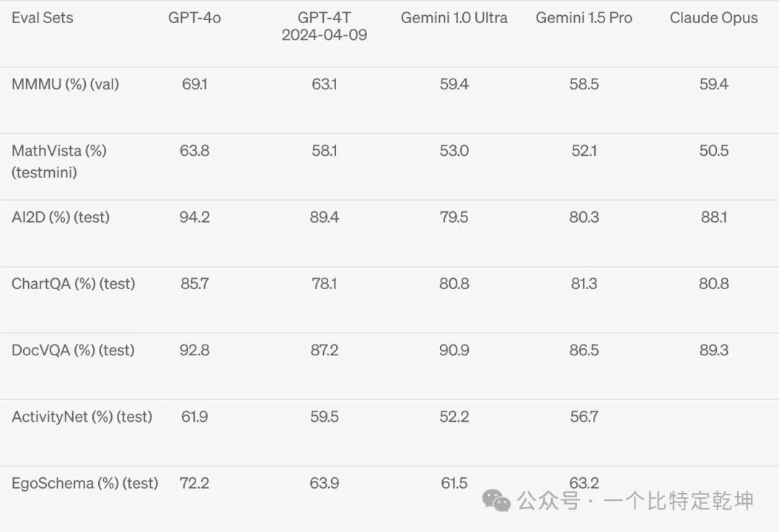Click GPT-4o's MMMU score 69.1
This screenshot has height=532, width=779.
[195, 84]
